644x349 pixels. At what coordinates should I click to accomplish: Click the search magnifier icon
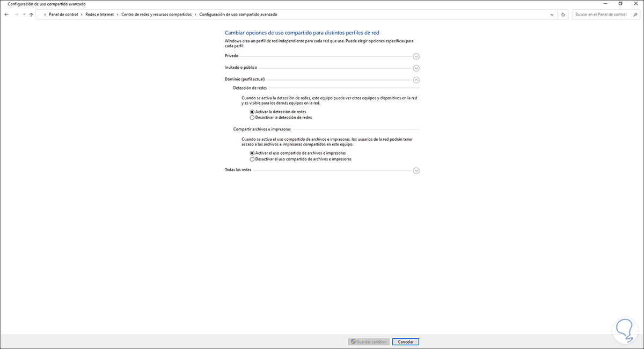[x=635, y=14]
